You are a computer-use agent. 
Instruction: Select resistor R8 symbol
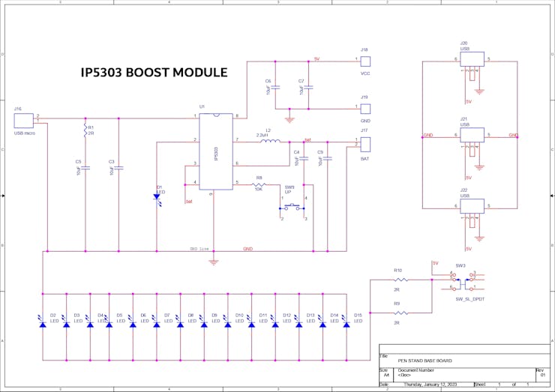pyautogui.click(x=259, y=184)
